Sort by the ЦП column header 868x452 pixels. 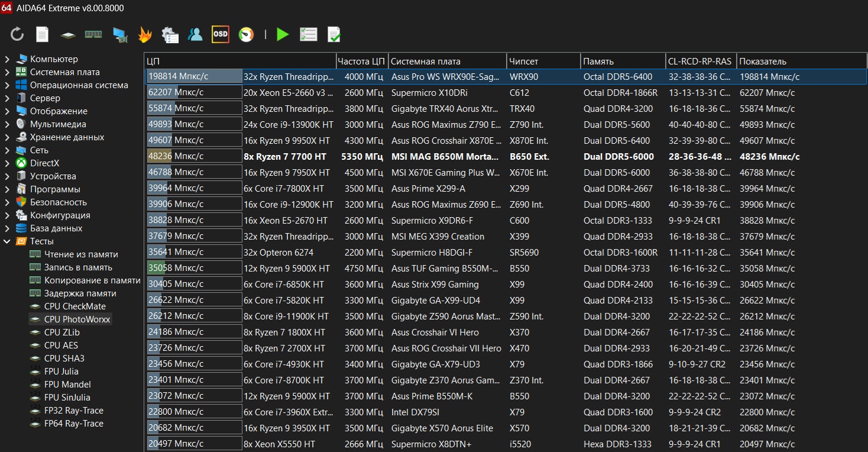(240, 62)
